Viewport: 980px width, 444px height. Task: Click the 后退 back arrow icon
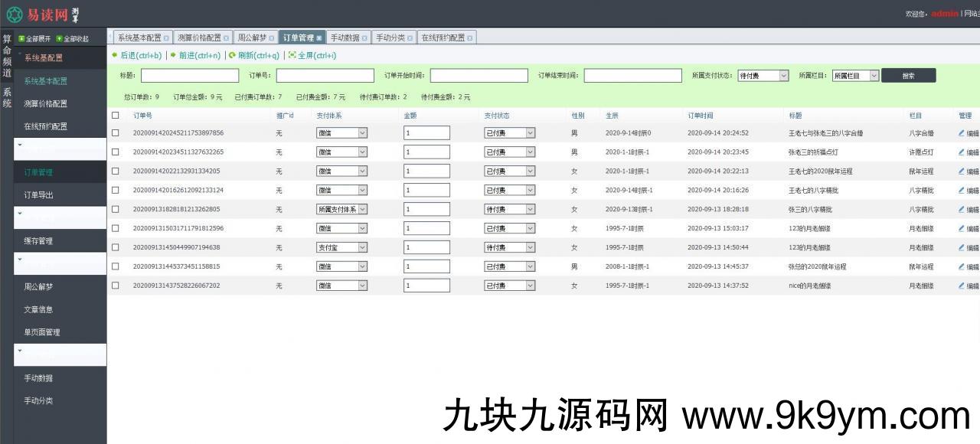click(x=115, y=55)
